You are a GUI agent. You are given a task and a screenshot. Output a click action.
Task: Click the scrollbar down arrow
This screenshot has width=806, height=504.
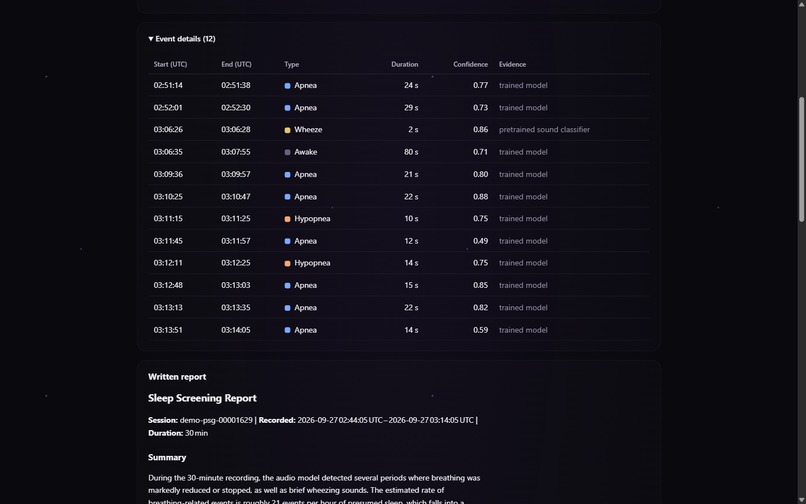point(801,500)
